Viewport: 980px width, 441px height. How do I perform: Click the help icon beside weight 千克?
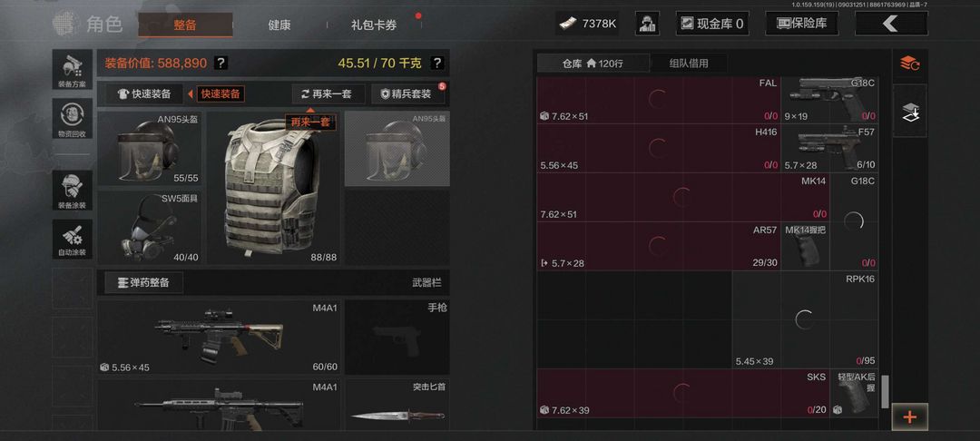[437, 63]
